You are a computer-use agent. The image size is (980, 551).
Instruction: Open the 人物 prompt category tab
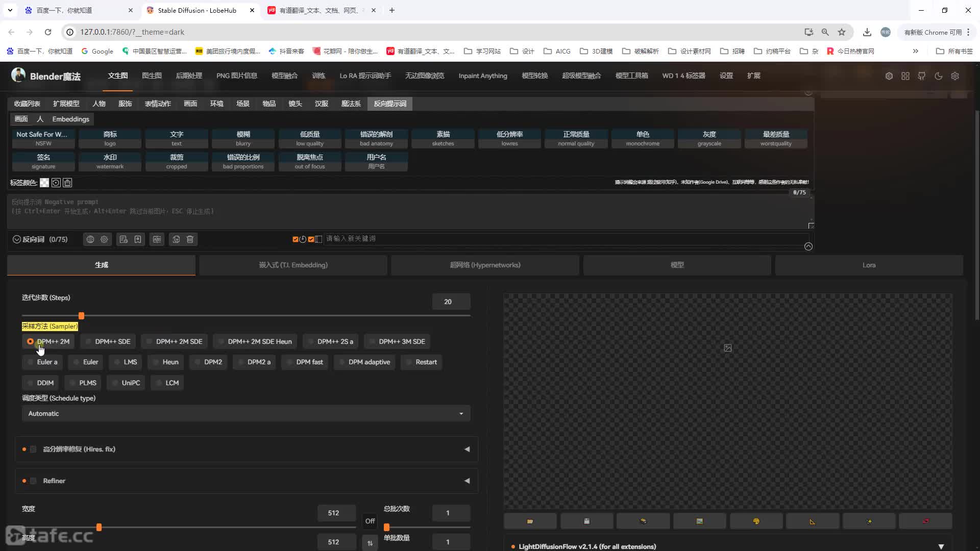pyautogui.click(x=99, y=104)
